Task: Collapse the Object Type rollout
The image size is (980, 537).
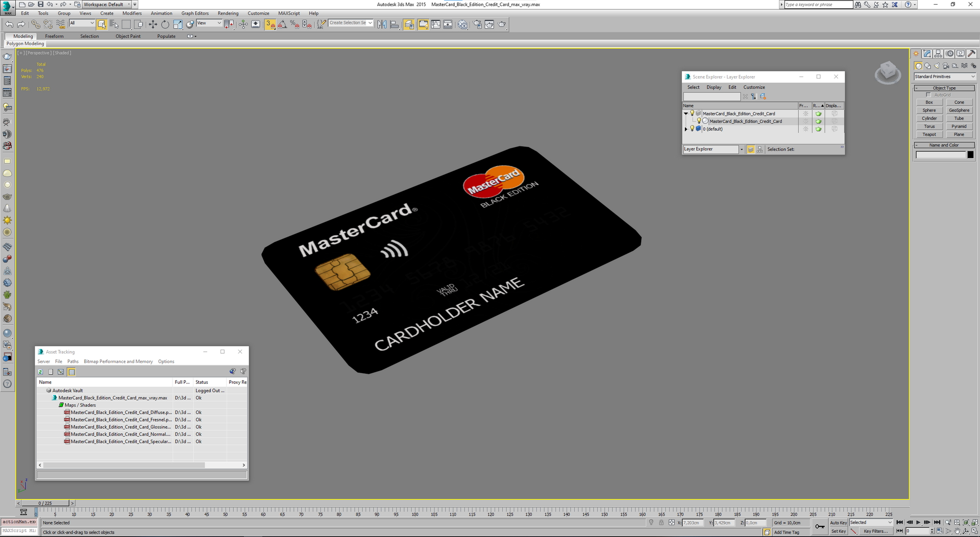Action: pos(944,88)
